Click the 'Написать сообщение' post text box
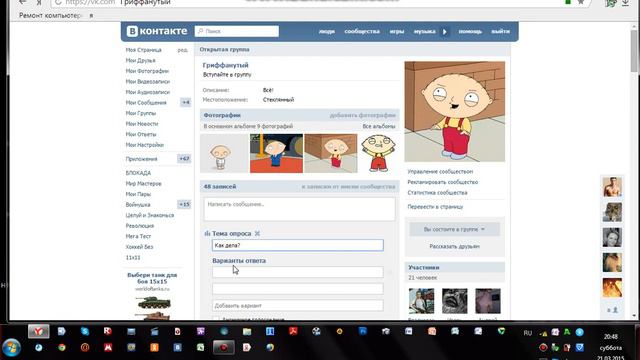Image resolution: width=640 pixels, height=360 pixels. click(300, 209)
